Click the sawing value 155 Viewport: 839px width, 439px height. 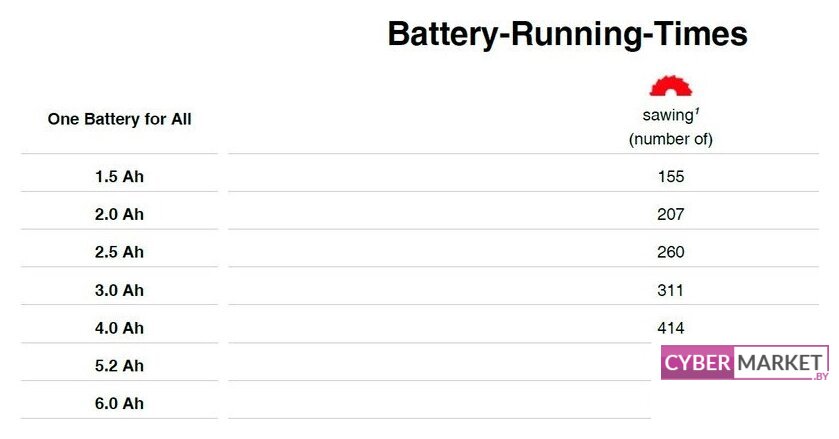tap(670, 177)
